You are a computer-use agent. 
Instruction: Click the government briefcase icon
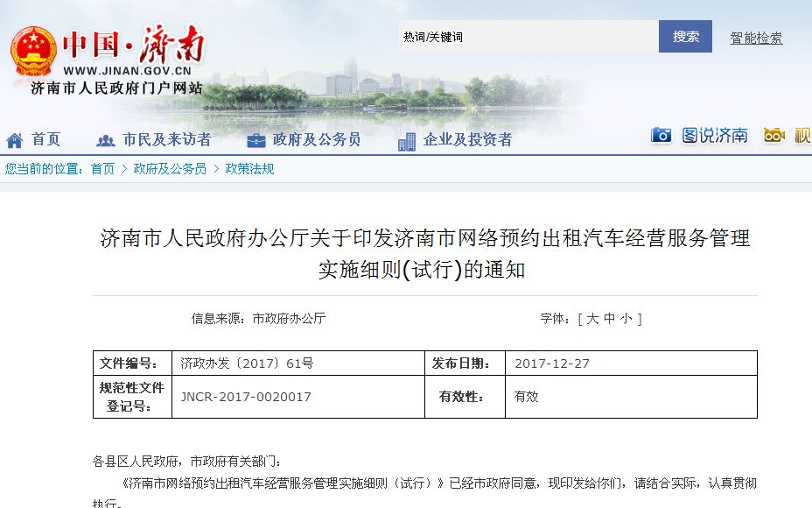pos(255,140)
